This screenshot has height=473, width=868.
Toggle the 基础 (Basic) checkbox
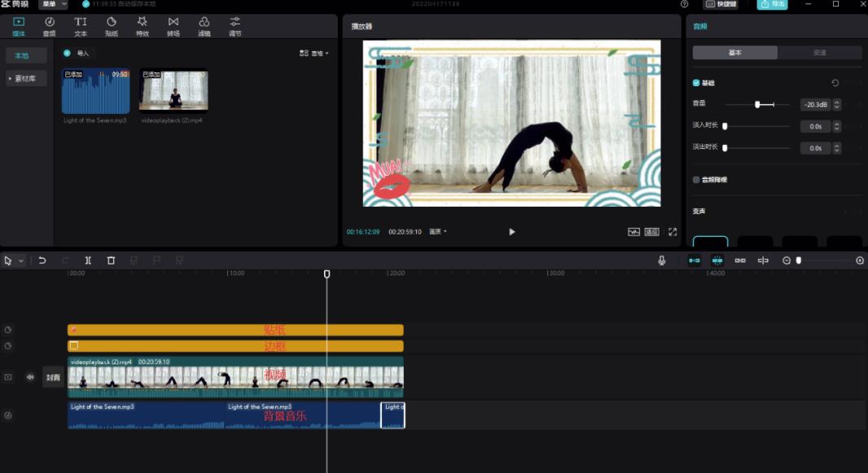[696, 83]
